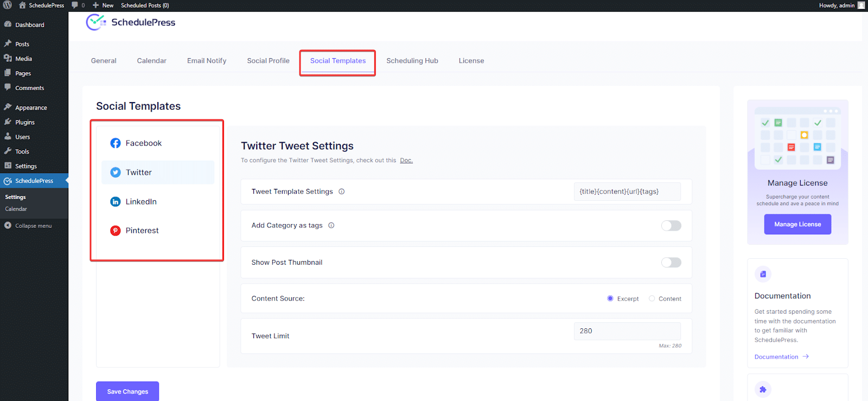
Task: Click the Plugins plug icon in sidebar
Action: [8, 122]
